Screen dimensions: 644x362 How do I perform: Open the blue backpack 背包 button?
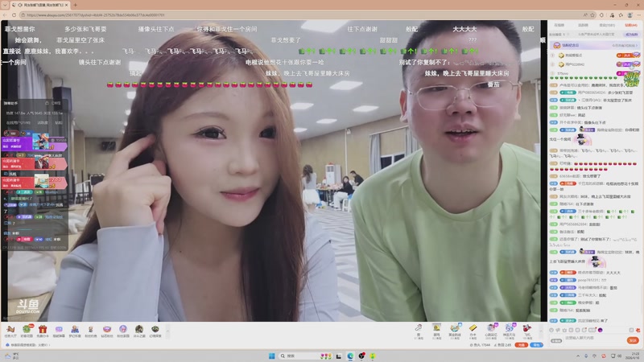click(x=536, y=345)
